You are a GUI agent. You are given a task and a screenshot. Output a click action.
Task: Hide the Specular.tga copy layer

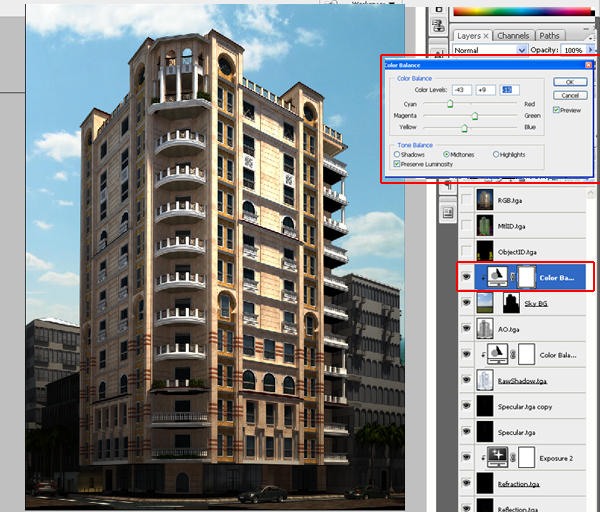tap(466, 406)
